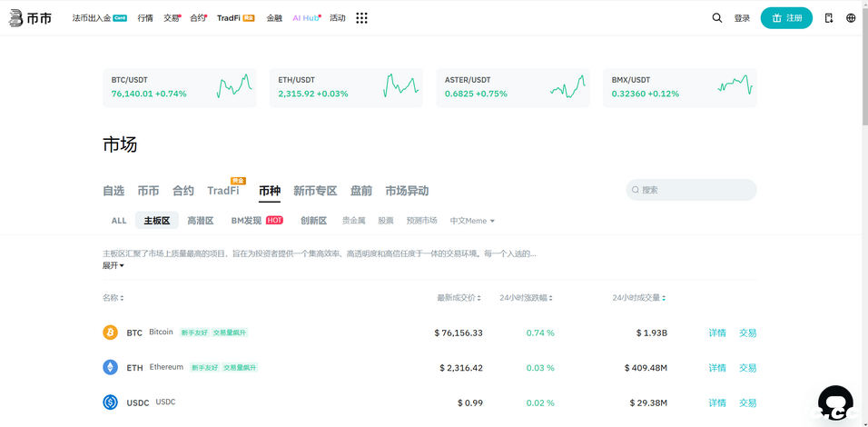This screenshot has height=427, width=868.
Task: Select the 贵金属 filter
Action: coord(354,221)
